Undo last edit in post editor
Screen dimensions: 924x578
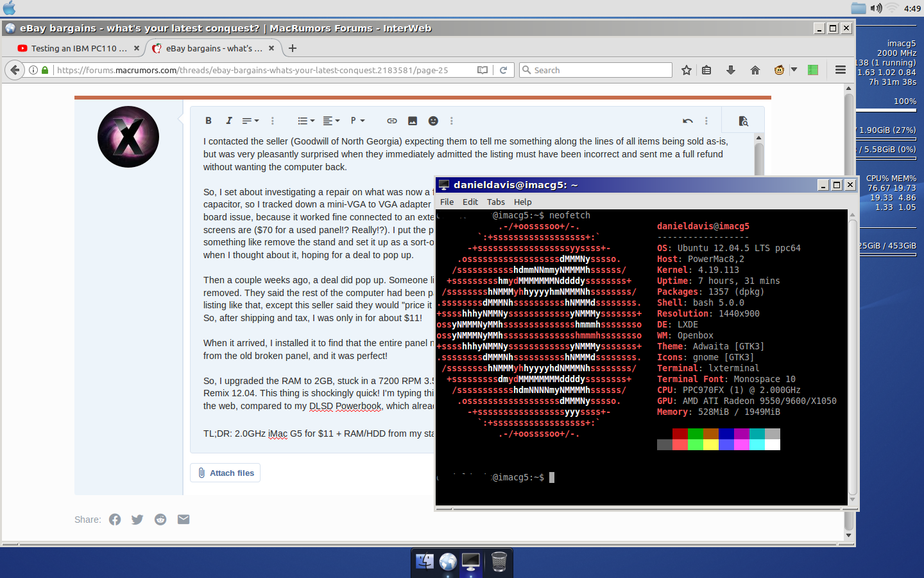(x=688, y=121)
